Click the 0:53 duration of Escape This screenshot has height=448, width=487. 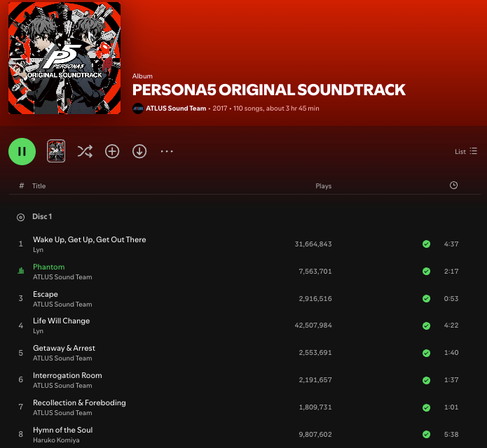[x=451, y=299]
